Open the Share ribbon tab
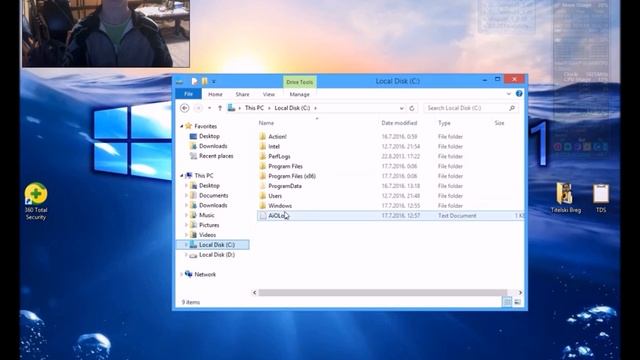Screen dimensions: 640x360 pos(242,94)
